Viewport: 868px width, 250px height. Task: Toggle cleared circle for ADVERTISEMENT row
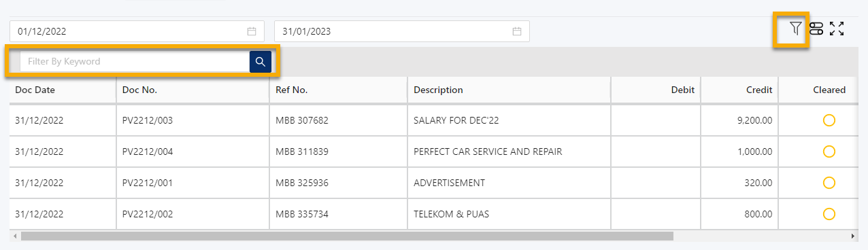tap(829, 183)
